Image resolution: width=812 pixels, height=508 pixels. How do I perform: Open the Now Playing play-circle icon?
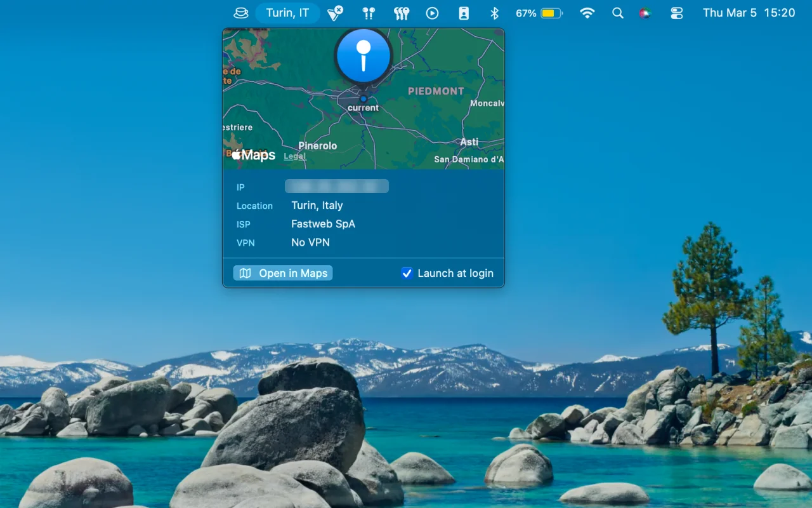(433, 13)
